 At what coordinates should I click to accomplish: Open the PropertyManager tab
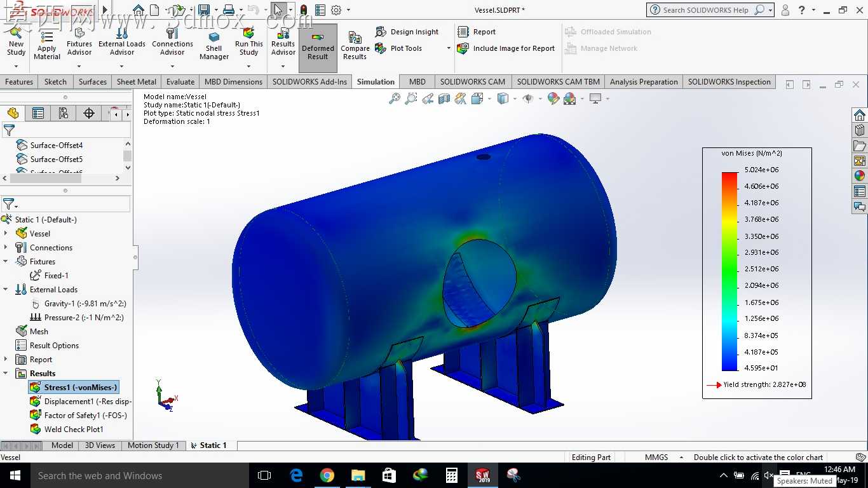(x=38, y=113)
